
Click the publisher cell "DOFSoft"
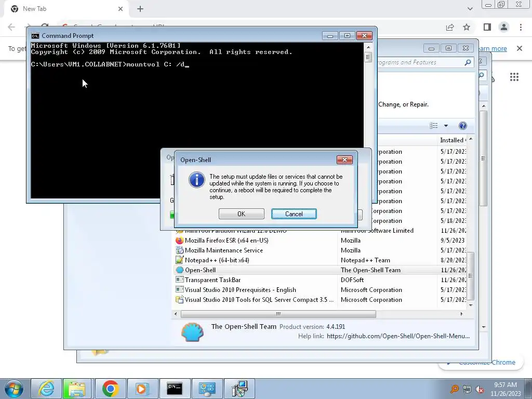click(x=352, y=280)
